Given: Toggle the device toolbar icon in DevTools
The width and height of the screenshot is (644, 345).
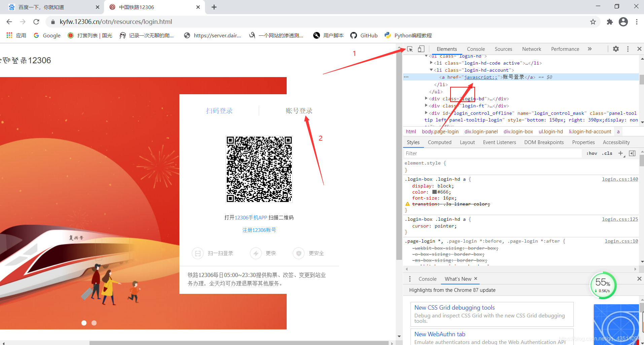Looking at the screenshot, I should [421, 49].
